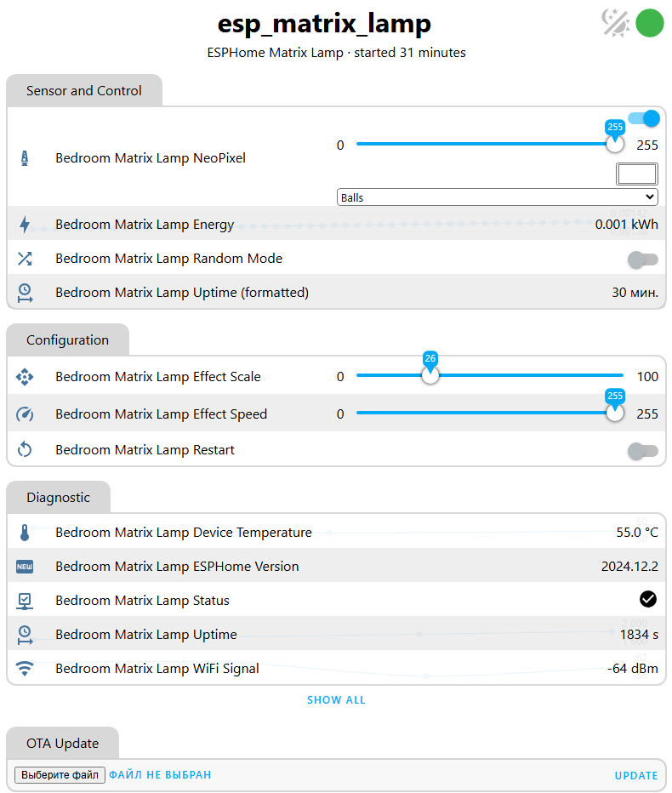This screenshot has width=672, height=793.
Task: Click the Energy lightning bolt icon
Action: pos(25,225)
